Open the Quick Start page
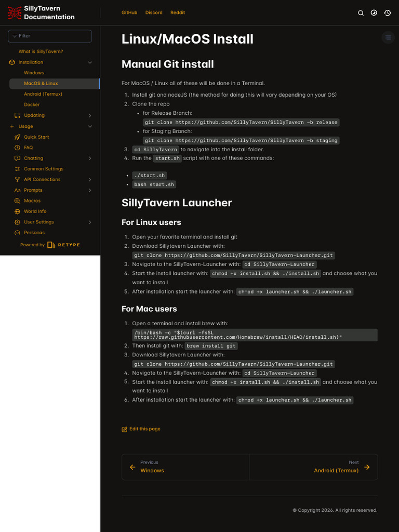The width and height of the screenshot is (399, 532). 36,137
